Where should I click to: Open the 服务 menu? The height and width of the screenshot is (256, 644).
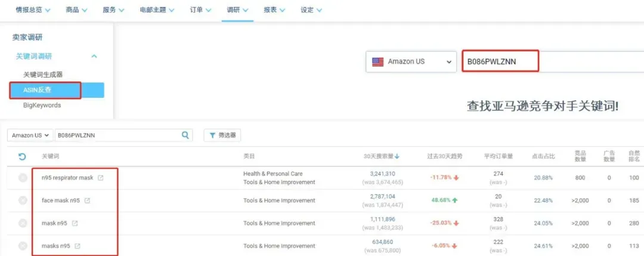113,10
